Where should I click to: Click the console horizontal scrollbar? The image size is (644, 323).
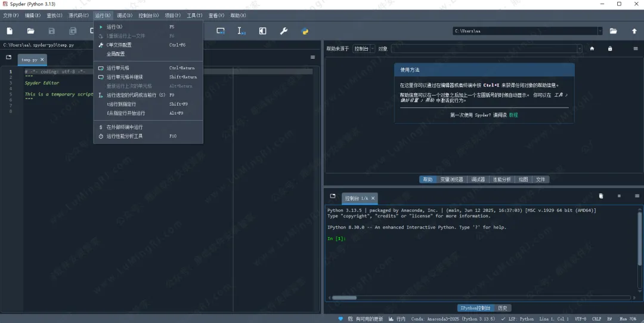tap(344, 297)
